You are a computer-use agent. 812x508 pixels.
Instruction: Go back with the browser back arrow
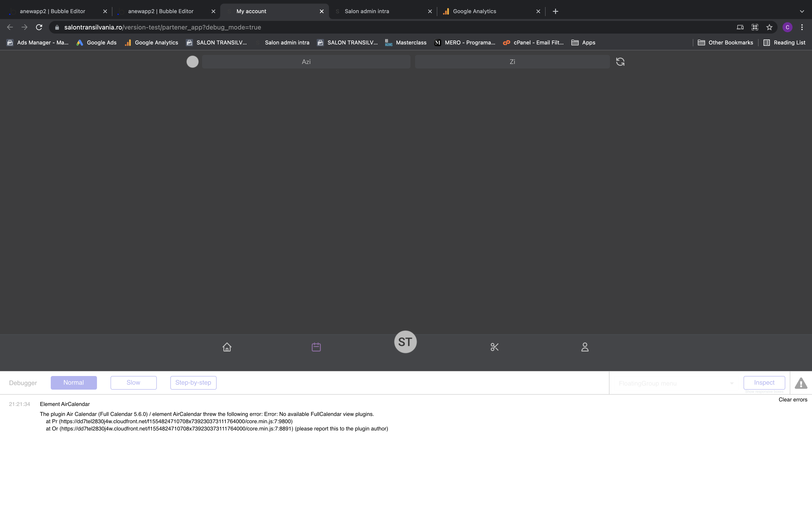[x=10, y=27]
